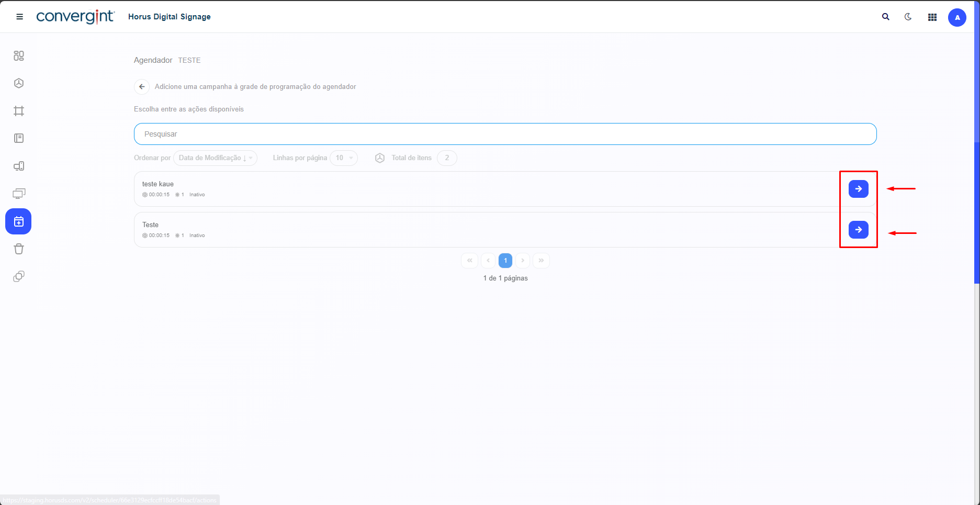Open the dashboard icon in sidebar
980x505 pixels.
[19, 55]
